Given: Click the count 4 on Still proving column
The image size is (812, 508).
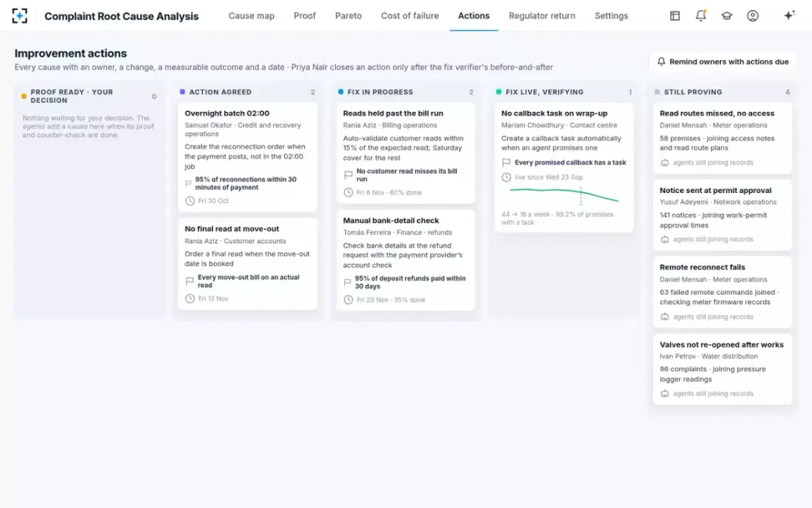Looking at the screenshot, I should [x=787, y=92].
